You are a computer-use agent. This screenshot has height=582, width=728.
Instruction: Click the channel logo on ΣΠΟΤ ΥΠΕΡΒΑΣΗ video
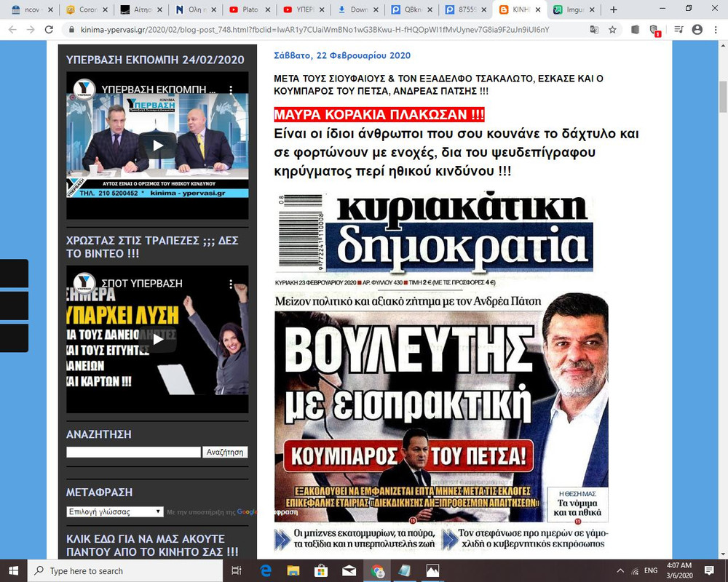84,283
